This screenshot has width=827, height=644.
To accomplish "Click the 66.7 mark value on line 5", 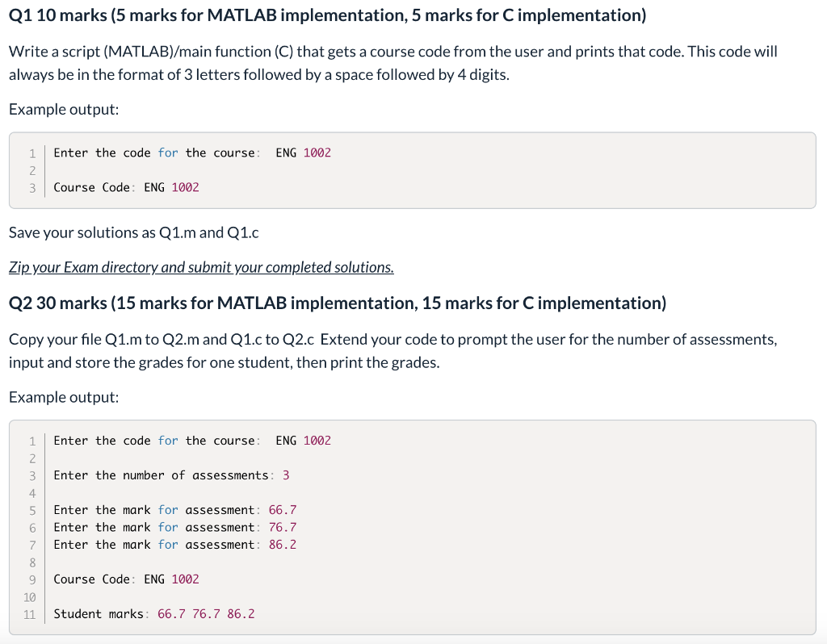I will tap(281, 509).
